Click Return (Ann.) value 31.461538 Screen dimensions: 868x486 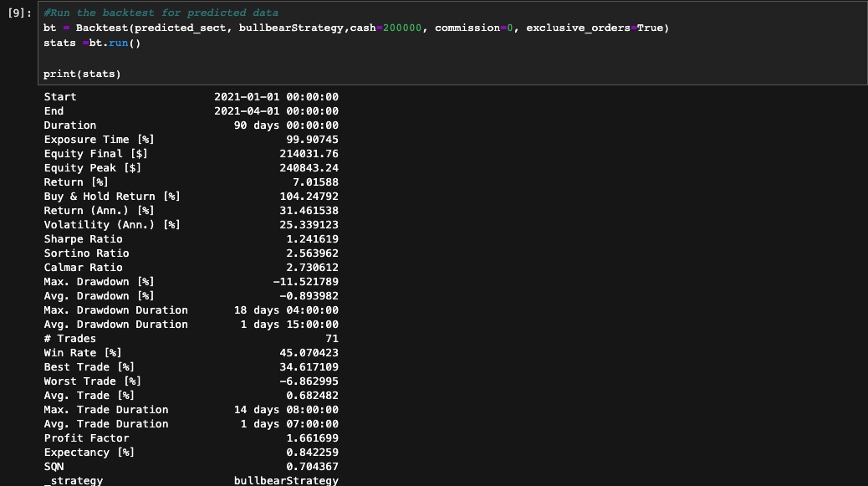[x=309, y=211]
